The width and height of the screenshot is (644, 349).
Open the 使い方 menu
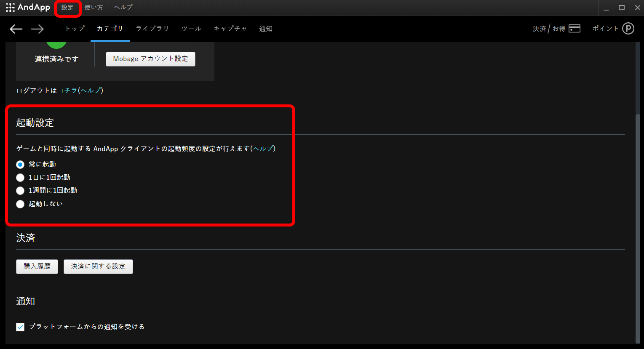pyautogui.click(x=94, y=8)
